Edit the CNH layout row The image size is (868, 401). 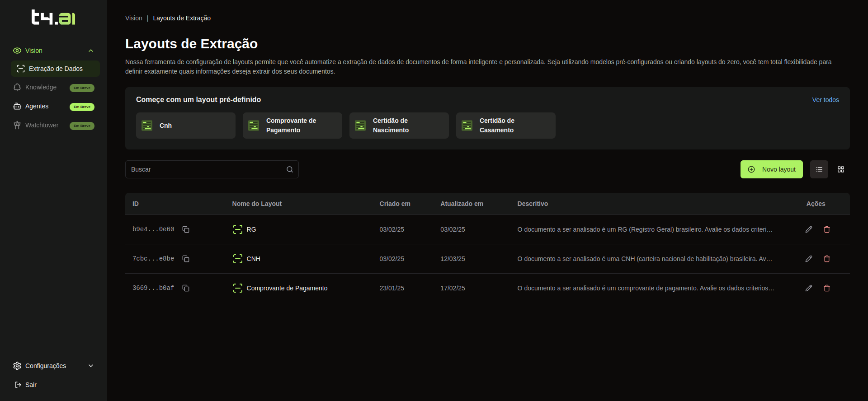click(x=809, y=259)
